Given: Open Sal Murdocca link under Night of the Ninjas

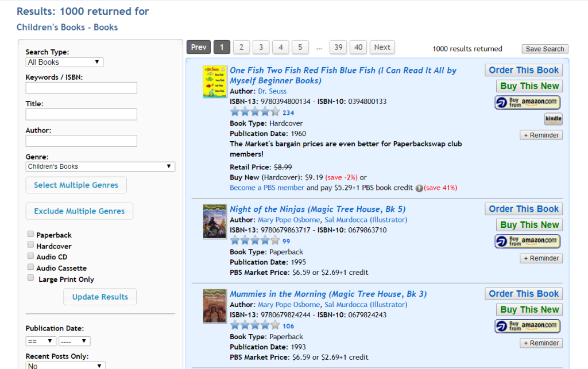Looking at the screenshot, I should [366, 220].
